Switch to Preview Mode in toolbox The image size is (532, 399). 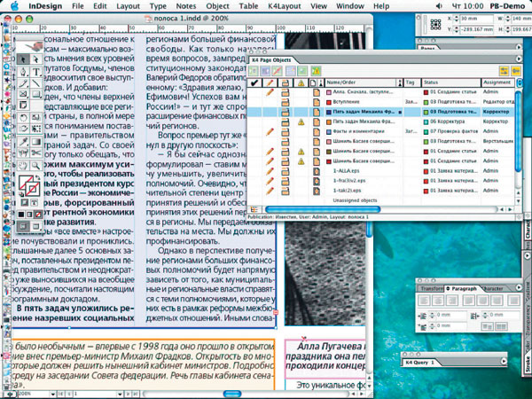tap(36, 226)
